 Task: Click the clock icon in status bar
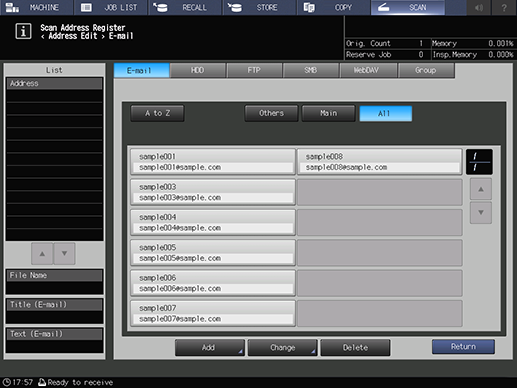[x=6, y=382]
